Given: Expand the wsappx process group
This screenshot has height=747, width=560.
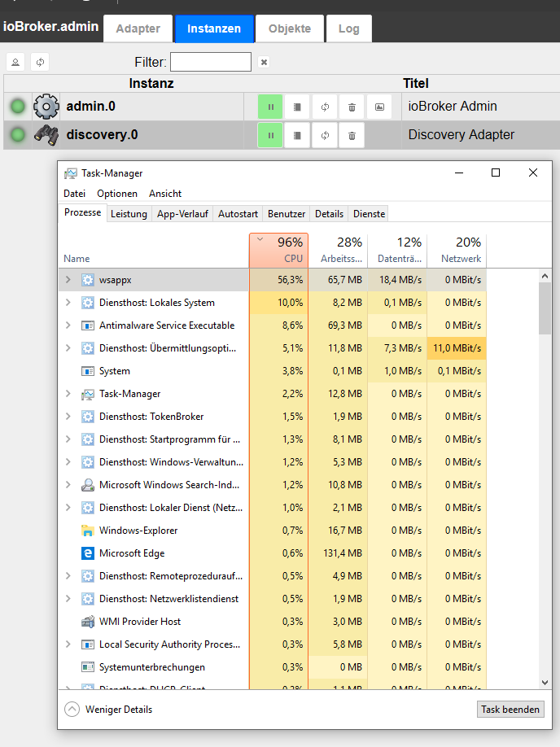Looking at the screenshot, I should coord(68,280).
